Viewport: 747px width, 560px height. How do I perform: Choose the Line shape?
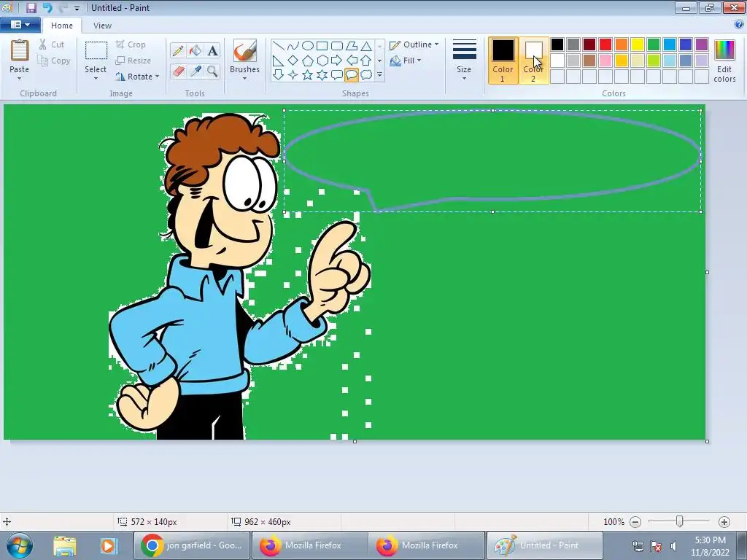279,46
